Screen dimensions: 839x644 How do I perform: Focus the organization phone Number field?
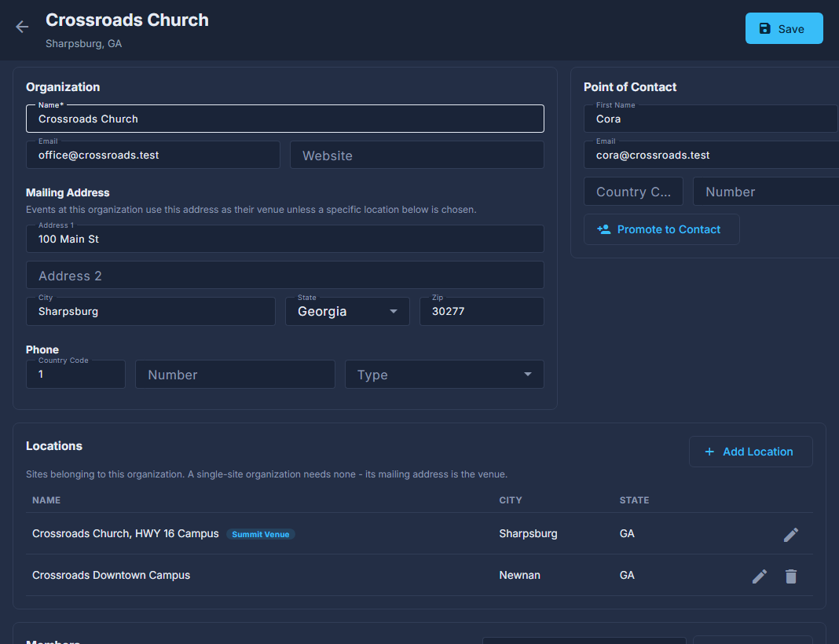click(235, 375)
